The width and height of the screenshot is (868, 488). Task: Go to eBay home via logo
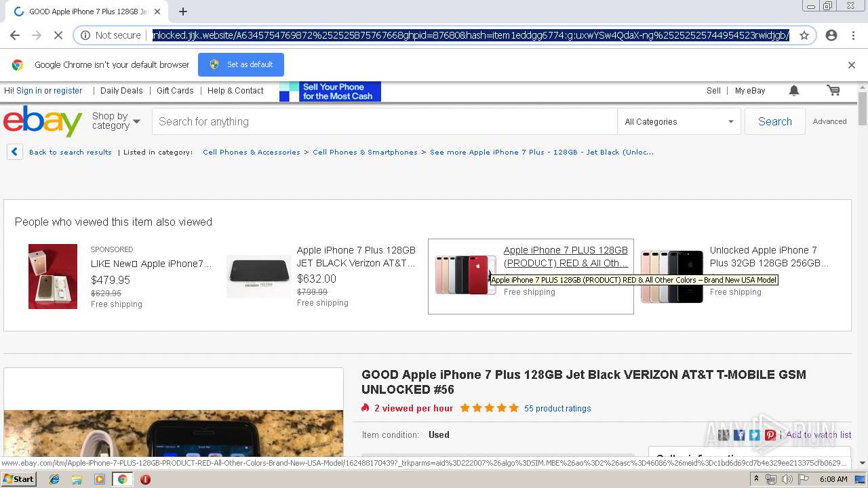[x=43, y=121]
